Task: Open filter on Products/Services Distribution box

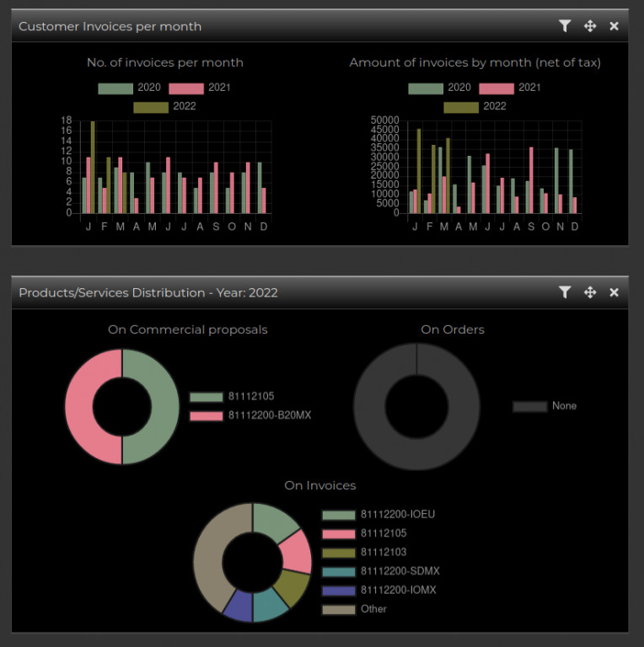Action: click(565, 292)
